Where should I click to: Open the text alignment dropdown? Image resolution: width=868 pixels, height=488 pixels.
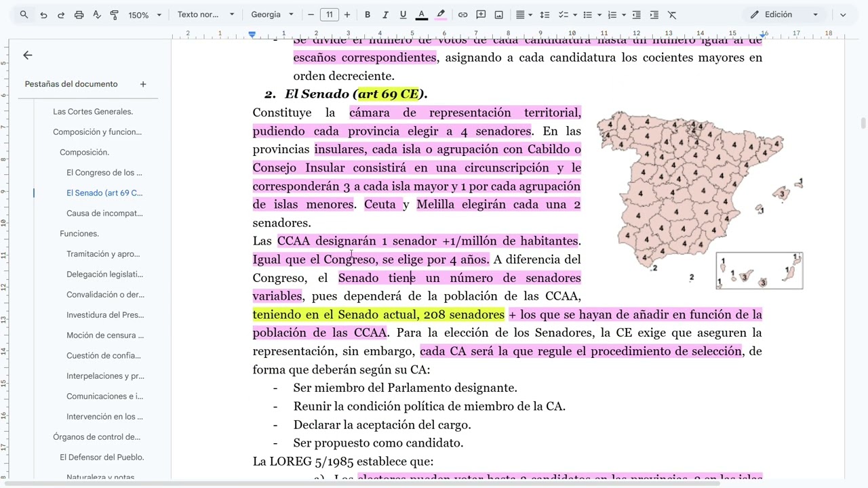tap(524, 14)
